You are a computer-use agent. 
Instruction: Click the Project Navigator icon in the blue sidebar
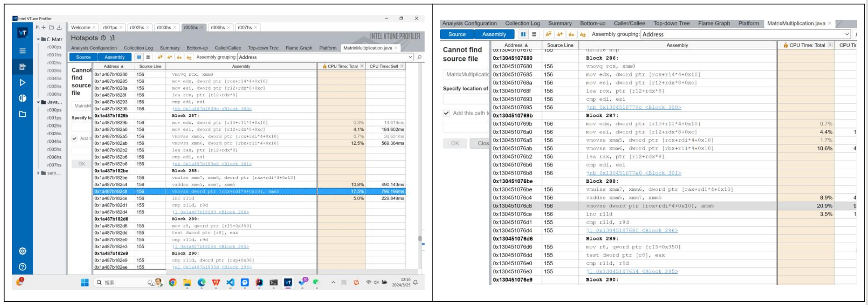[22, 67]
